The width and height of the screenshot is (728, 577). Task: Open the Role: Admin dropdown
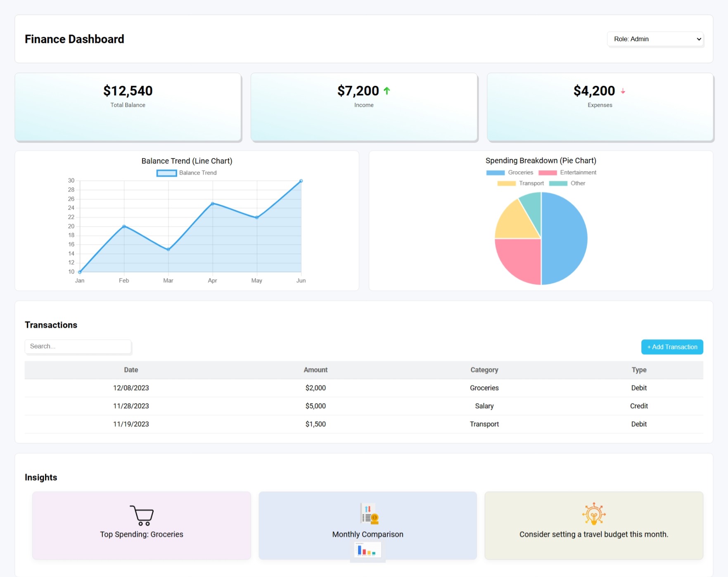pyautogui.click(x=655, y=39)
